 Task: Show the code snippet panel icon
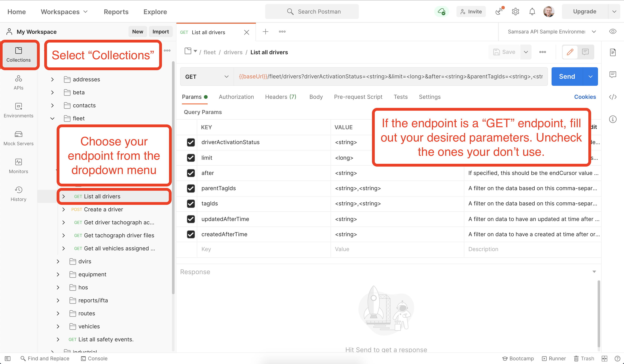pyautogui.click(x=613, y=97)
